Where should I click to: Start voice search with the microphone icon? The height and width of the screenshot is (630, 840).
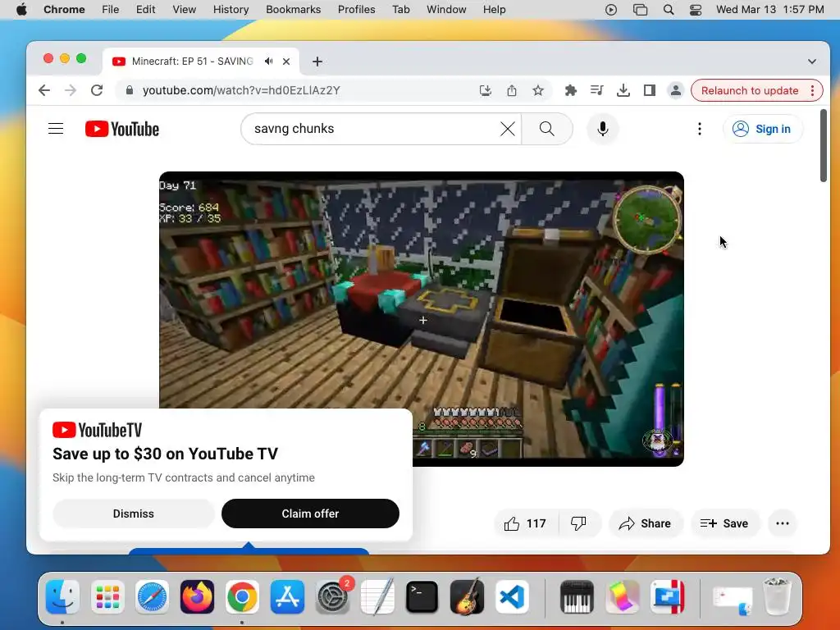pos(603,129)
